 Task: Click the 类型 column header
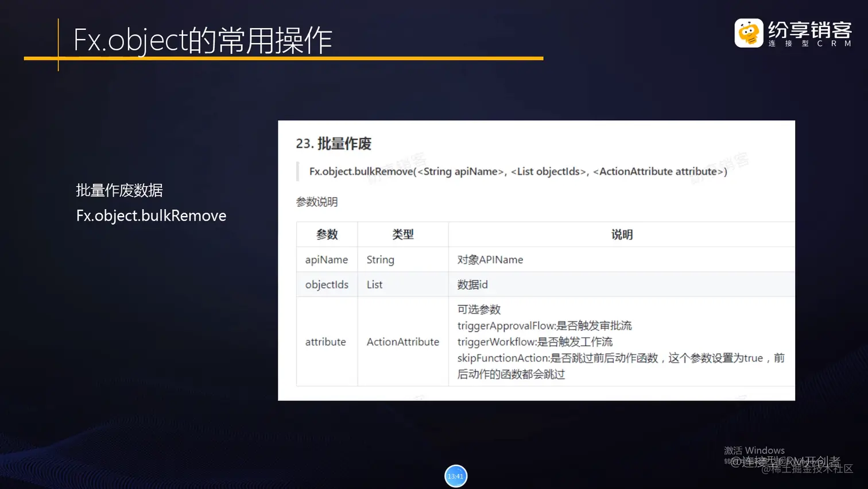403,234
